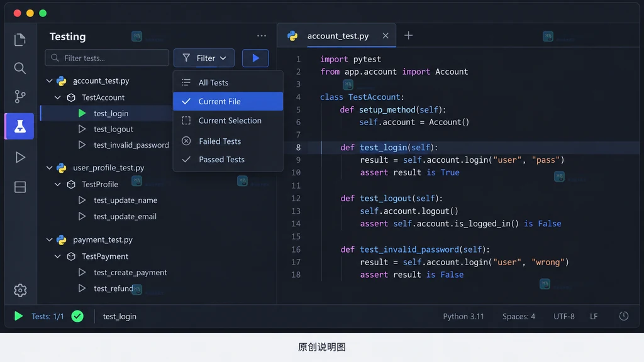Open the Settings gear icon

[x=19, y=290]
